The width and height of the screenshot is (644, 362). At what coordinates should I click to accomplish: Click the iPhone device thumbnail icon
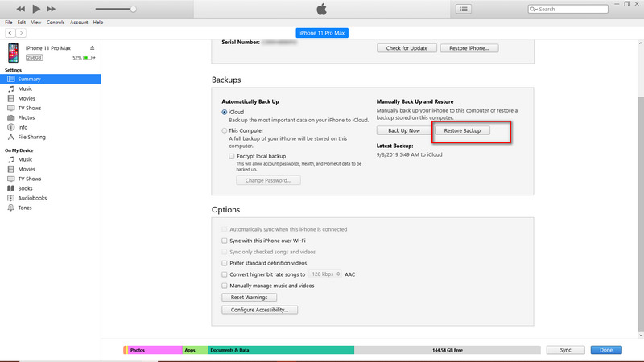click(13, 52)
